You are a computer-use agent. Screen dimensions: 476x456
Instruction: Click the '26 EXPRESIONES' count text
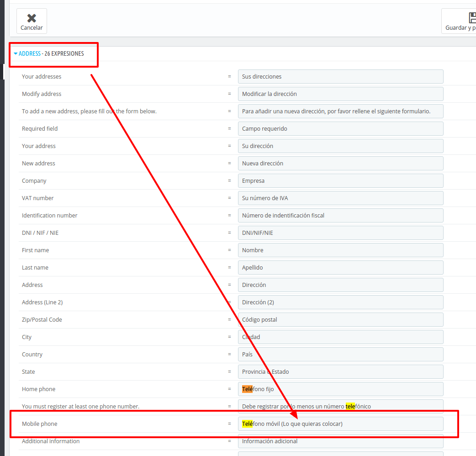64,54
